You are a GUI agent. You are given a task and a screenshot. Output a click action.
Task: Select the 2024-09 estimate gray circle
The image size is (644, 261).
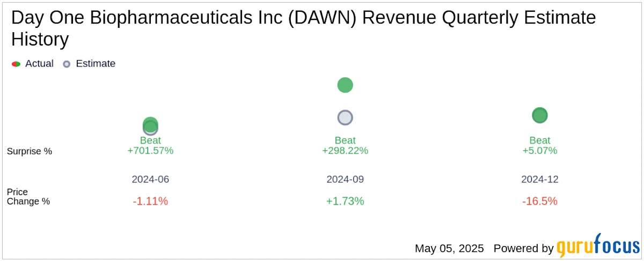345,118
